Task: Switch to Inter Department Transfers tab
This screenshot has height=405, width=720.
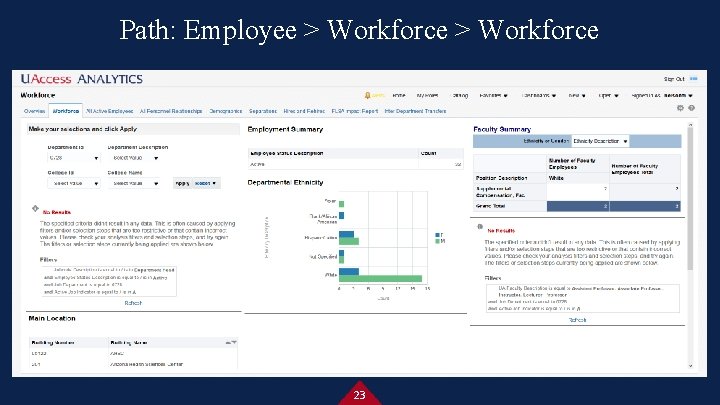Action: [x=415, y=111]
